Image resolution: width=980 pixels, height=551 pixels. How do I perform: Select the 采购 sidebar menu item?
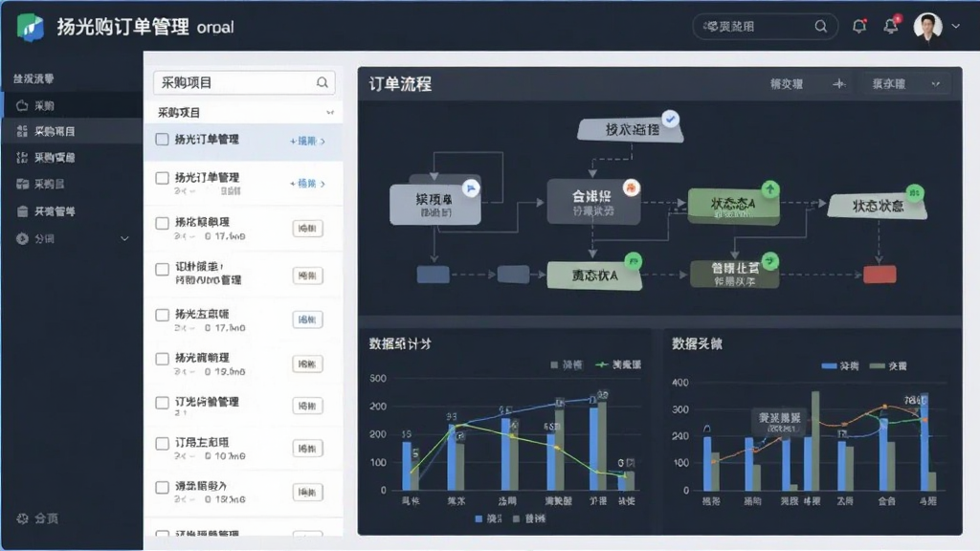coord(72,105)
